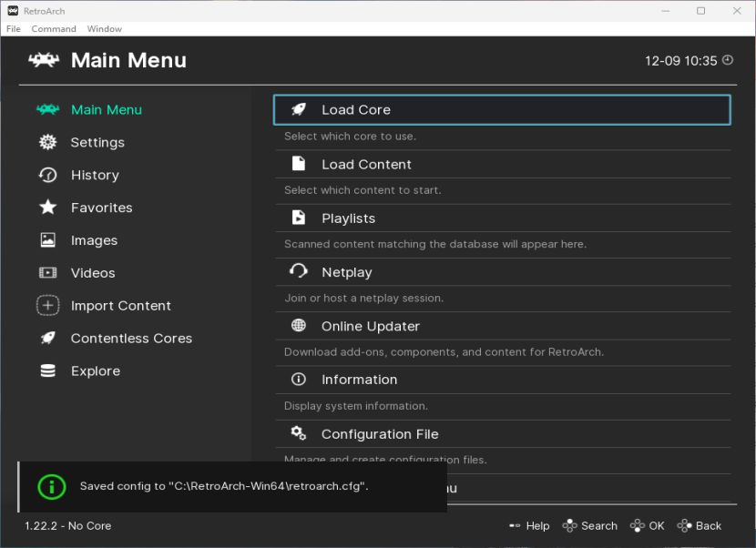This screenshot has height=548, width=756.
Task: Click the Back gamepad button icon
Action: (684, 526)
